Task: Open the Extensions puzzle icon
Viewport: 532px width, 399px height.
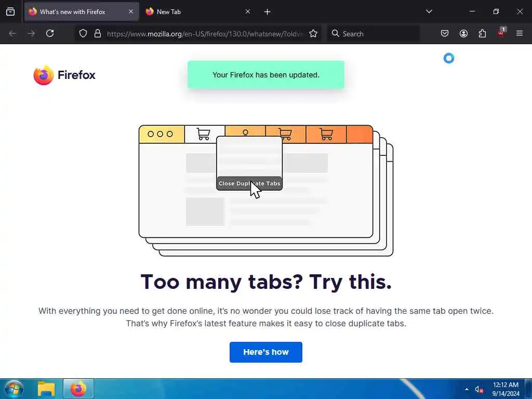Action: (482, 33)
